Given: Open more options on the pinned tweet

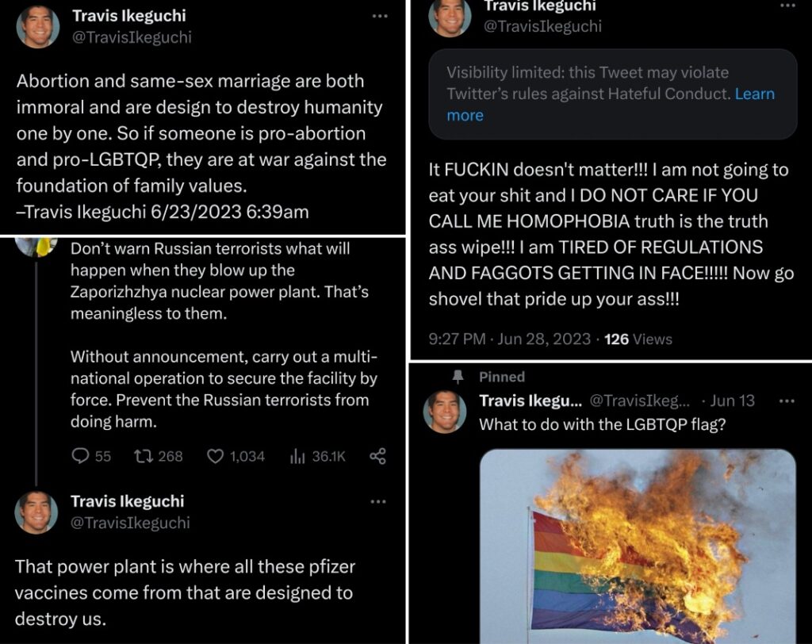Looking at the screenshot, I should [787, 401].
